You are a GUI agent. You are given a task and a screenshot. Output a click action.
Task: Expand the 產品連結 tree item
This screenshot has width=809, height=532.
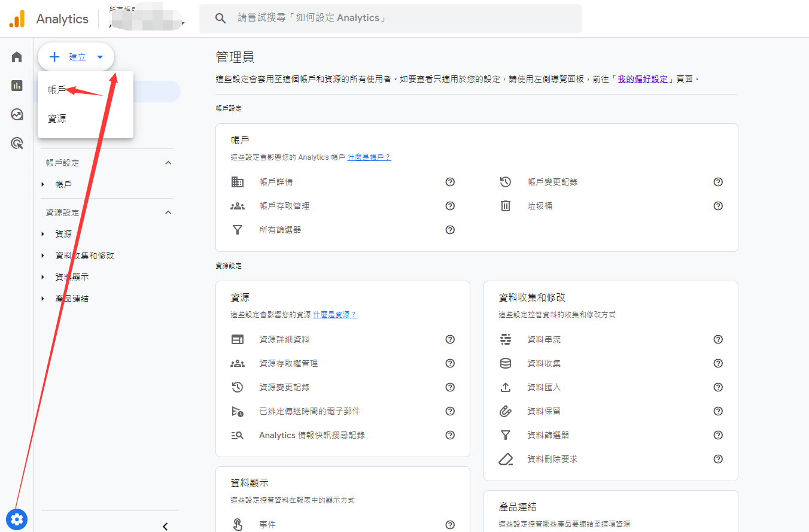coord(43,299)
